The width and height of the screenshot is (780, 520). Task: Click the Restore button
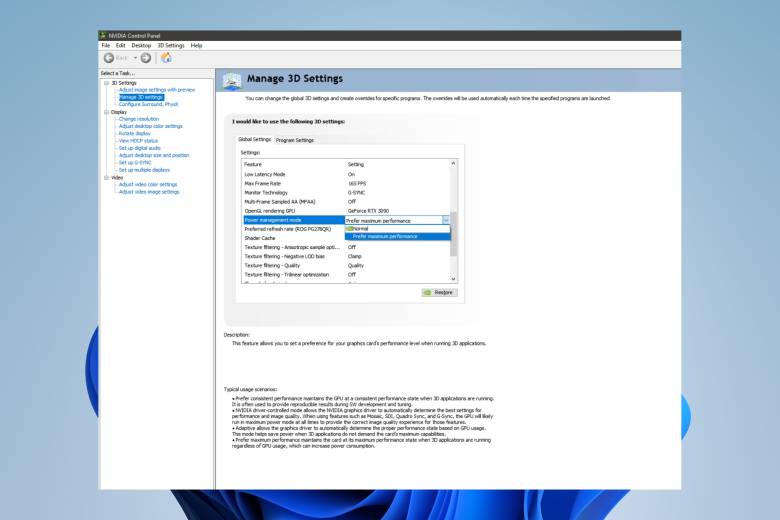[439, 293]
